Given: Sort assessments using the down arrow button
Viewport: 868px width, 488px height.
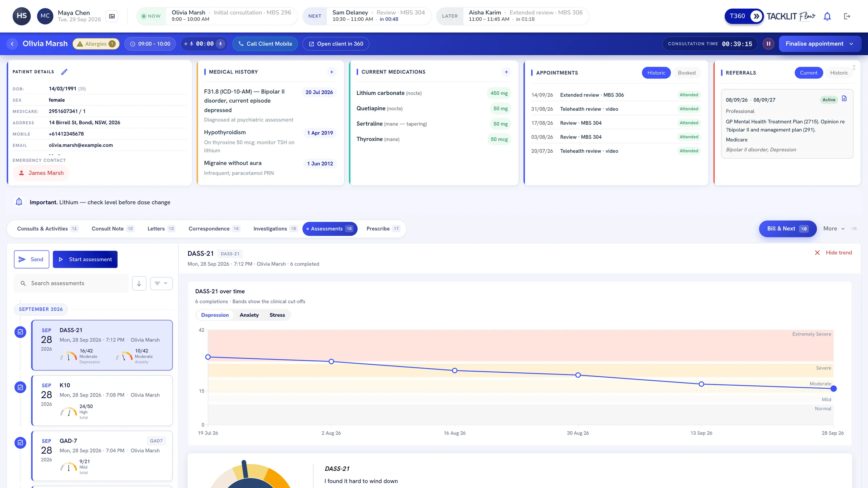Looking at the screenshot, I should click(x=139, y=283).
